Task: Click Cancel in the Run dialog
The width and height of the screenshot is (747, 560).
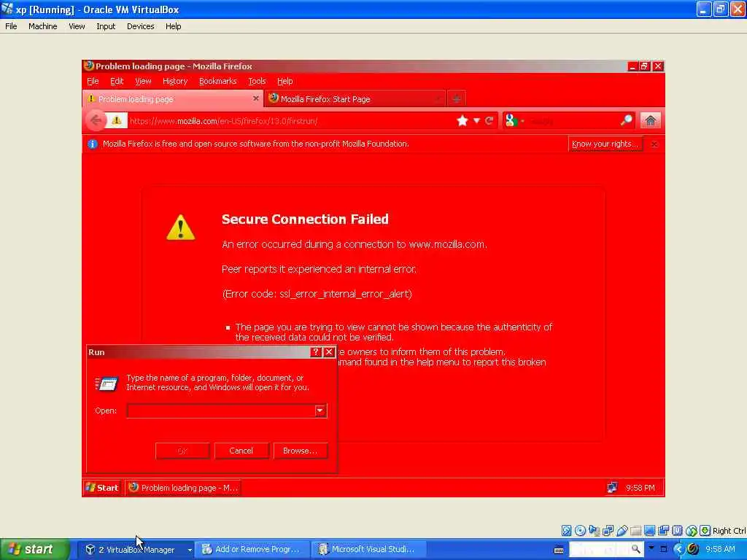Action: [241, 451]
